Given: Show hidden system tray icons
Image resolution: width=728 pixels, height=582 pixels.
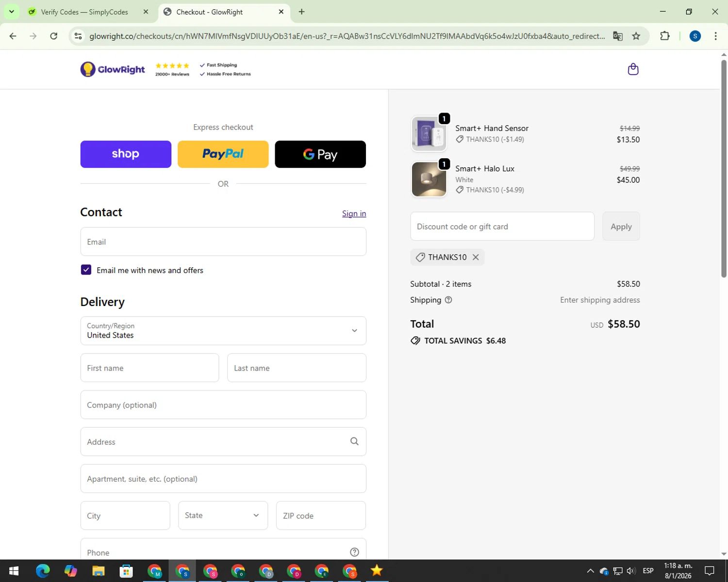Looking at the screenshot, I should (x=590, y=571).
